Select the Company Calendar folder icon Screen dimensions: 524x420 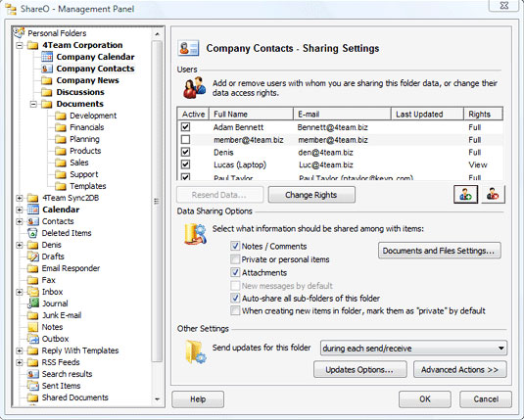click(x=47, y=57)
